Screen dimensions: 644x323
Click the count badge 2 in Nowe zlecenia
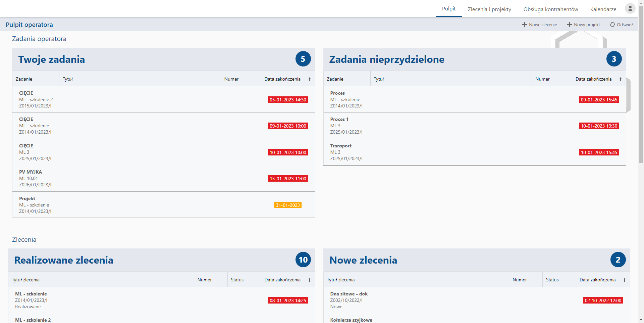618,260
